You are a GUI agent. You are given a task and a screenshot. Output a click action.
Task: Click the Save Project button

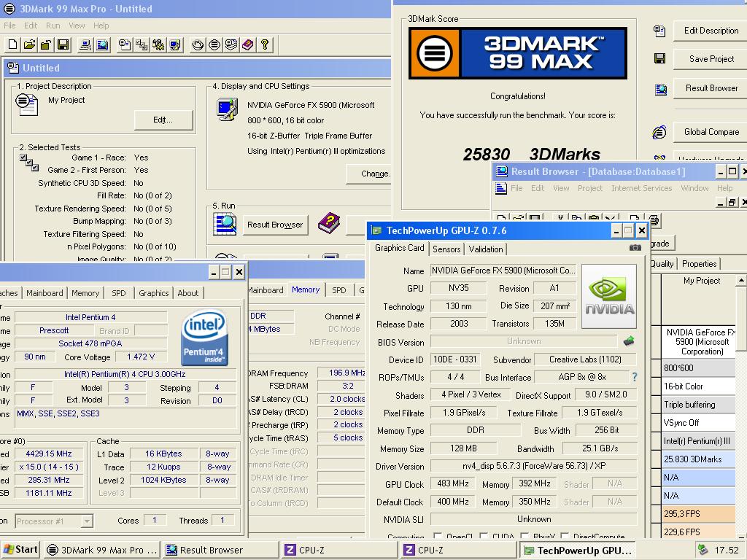(711, 59)
